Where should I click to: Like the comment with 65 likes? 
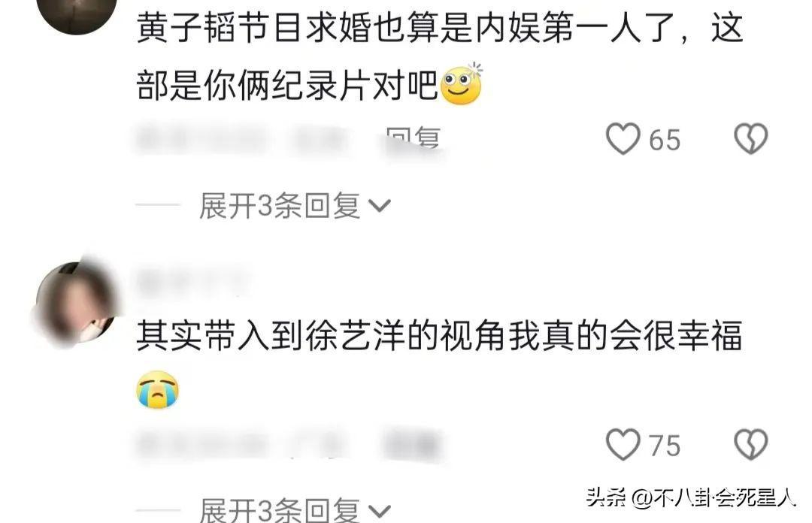(x=623, y=139)
